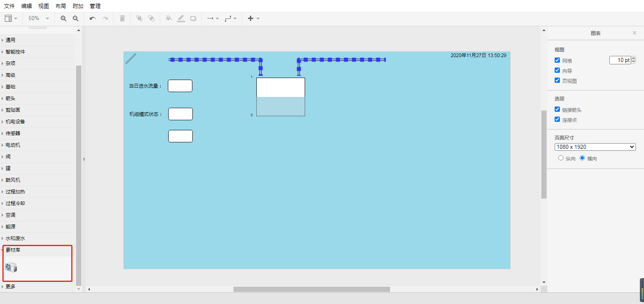Select the water tank shape on canvas

tap(281, 97)
